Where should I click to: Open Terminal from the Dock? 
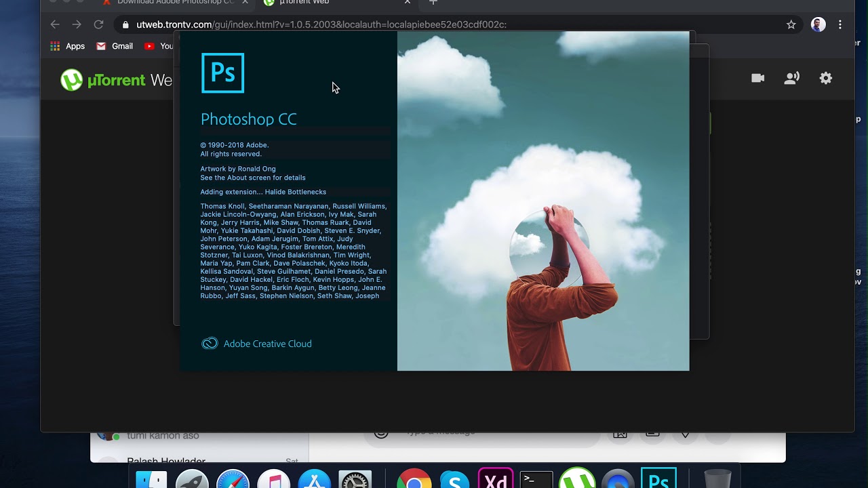pos(536,479)
